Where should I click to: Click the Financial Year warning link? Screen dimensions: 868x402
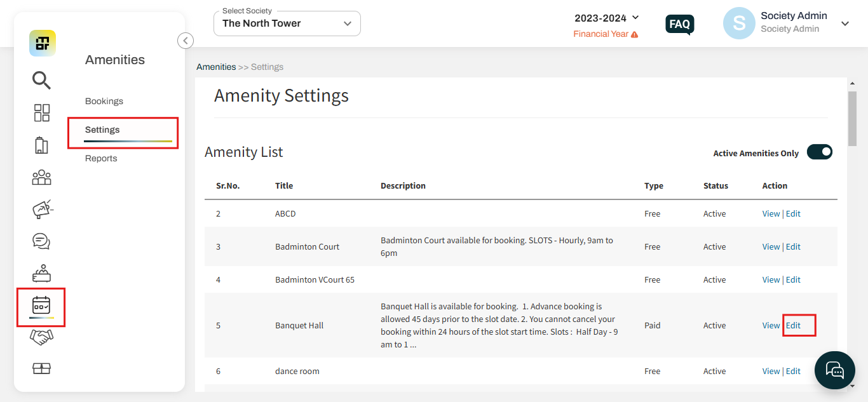click(x=606, y=33)
